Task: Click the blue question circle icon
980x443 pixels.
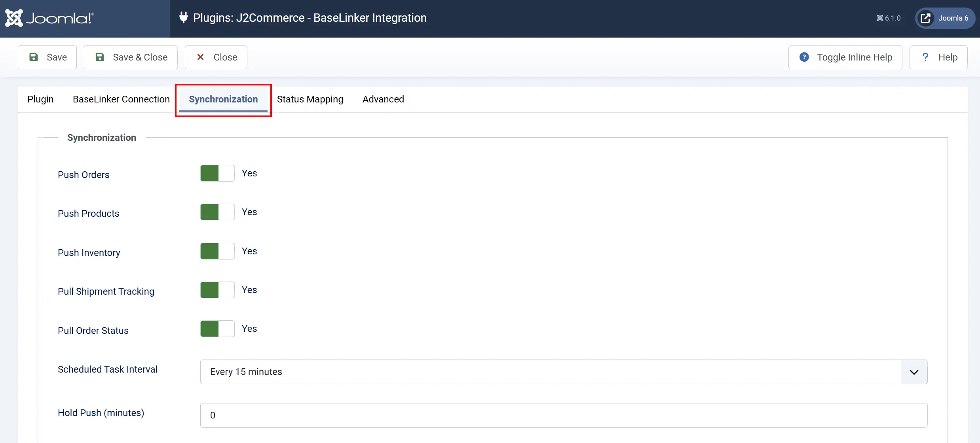Action: (804, 57)
